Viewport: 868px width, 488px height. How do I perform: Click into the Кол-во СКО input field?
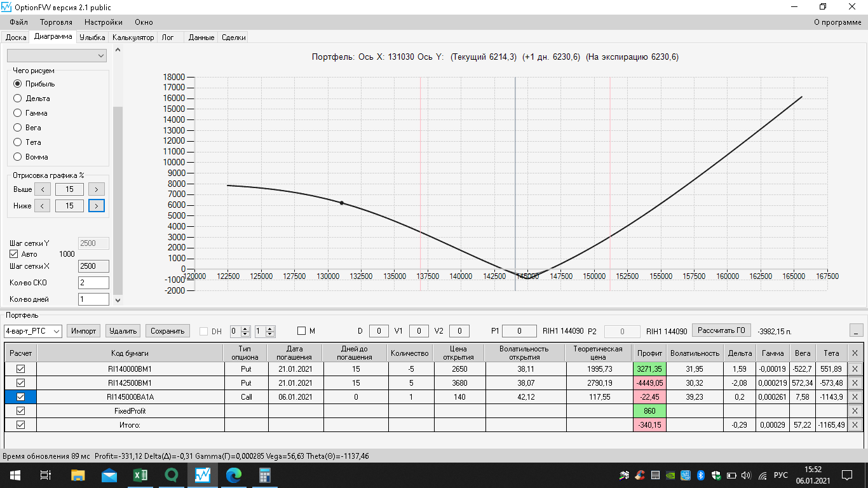(x=93, y=283)
